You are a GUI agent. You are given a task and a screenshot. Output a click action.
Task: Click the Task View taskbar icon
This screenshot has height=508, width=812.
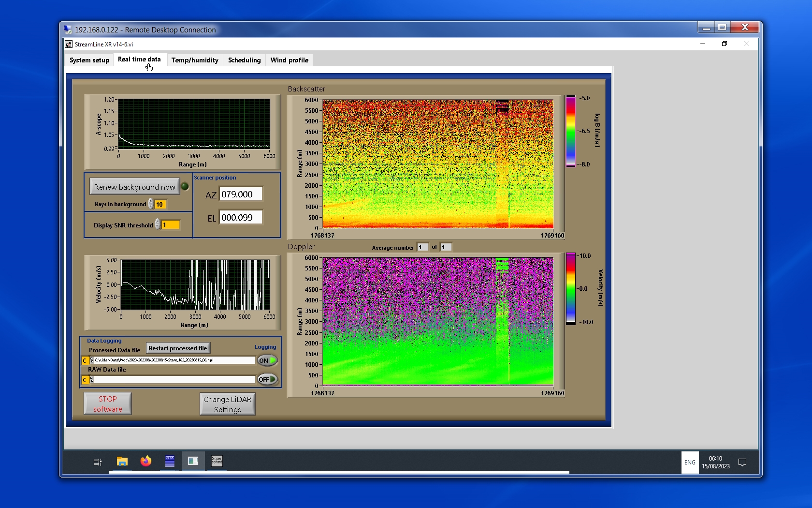click(x=97, y=462)
